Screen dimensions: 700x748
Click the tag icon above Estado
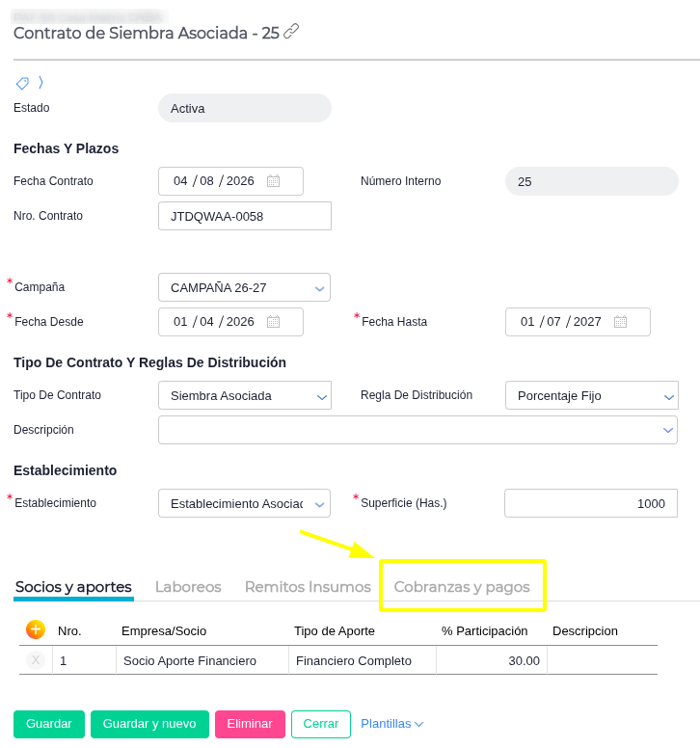click(22, 84)
